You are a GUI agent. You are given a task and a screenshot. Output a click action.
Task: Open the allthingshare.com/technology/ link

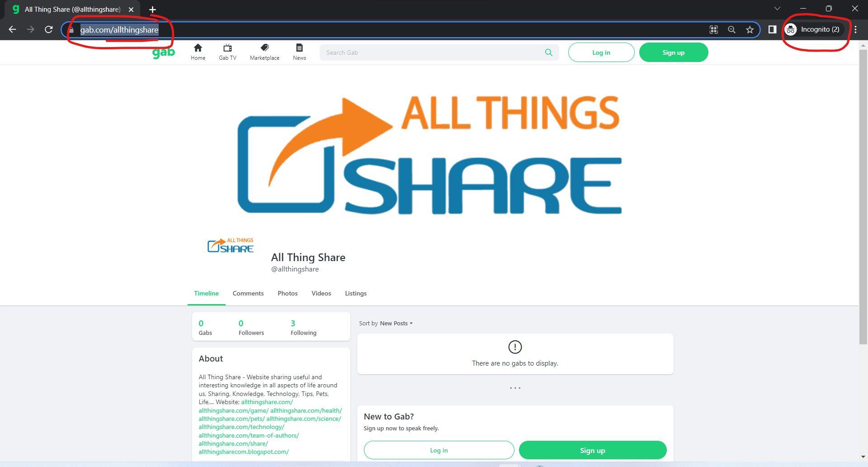[x=241, y=427]
